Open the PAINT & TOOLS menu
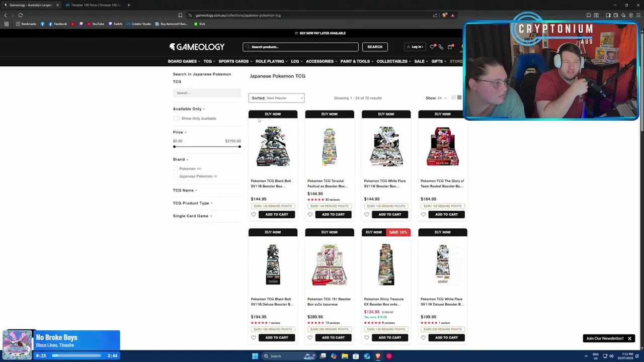Screen dimensions: 644x362 click(357, 61)
